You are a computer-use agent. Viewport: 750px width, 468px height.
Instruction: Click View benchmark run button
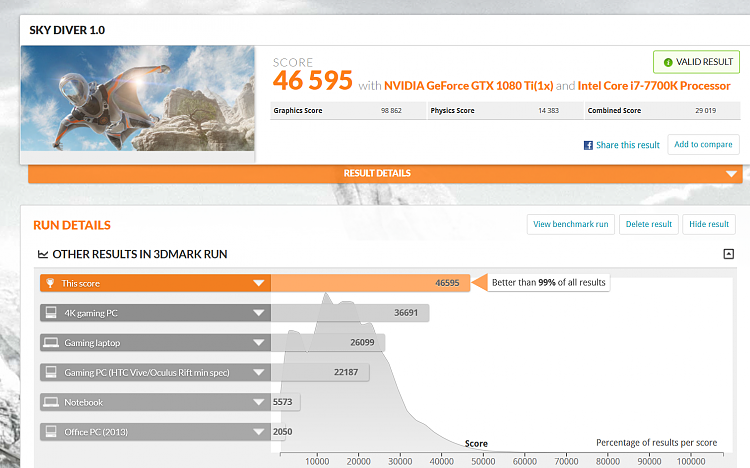tap(571, 224)
